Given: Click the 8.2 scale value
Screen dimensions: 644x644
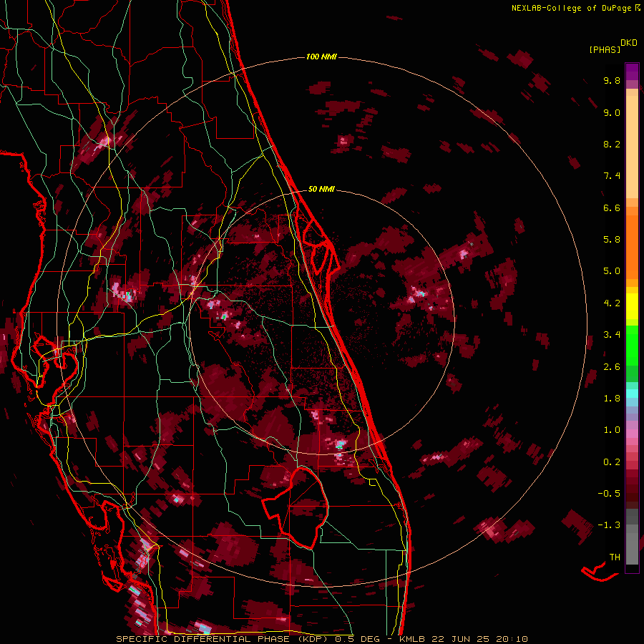Looking at the screenshot, I should coord(612,144).
